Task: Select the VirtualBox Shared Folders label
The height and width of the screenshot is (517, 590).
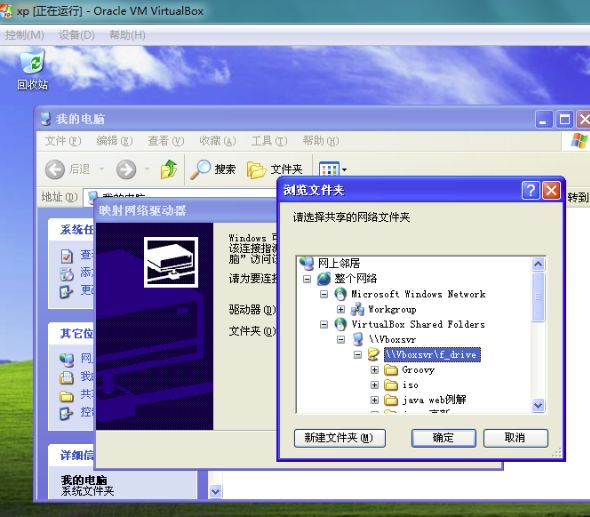Action: coord(418,324)
